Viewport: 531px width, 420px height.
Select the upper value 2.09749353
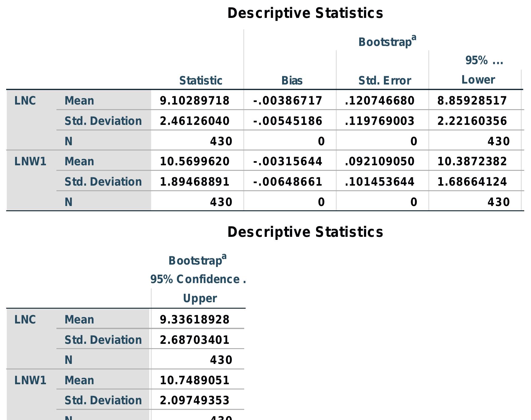coord(195,401)
